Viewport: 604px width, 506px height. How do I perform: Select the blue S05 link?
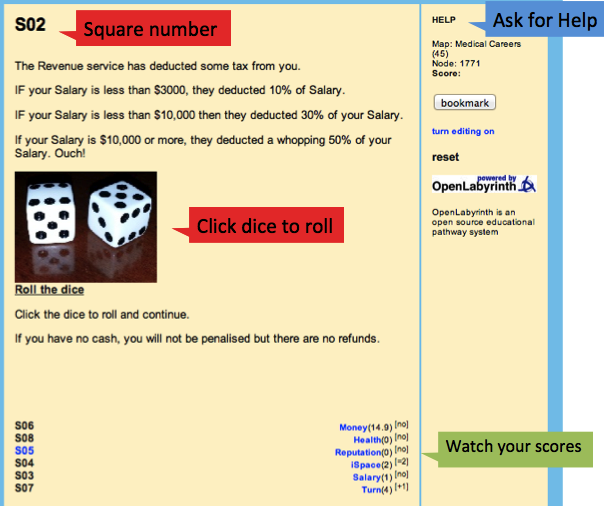click(x=25, y=451)
